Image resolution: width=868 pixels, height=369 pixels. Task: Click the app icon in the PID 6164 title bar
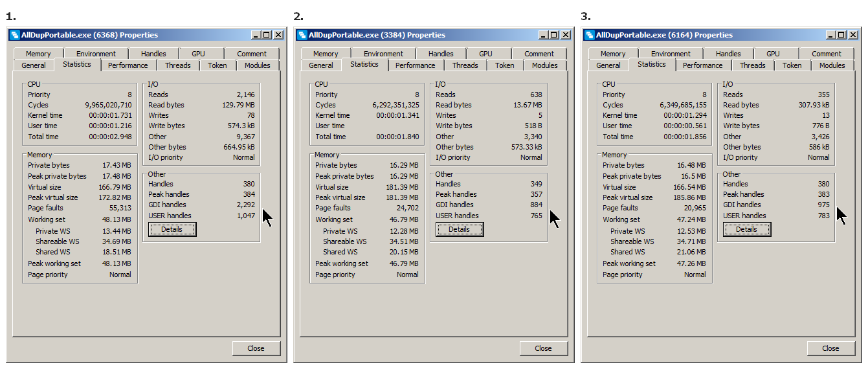click(589, 35)
